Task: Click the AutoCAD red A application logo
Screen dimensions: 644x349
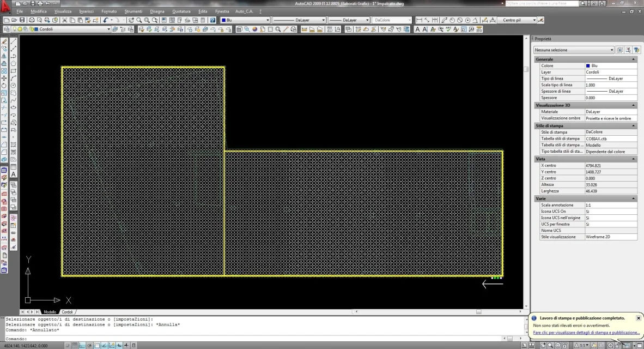Action: point(5,6)
